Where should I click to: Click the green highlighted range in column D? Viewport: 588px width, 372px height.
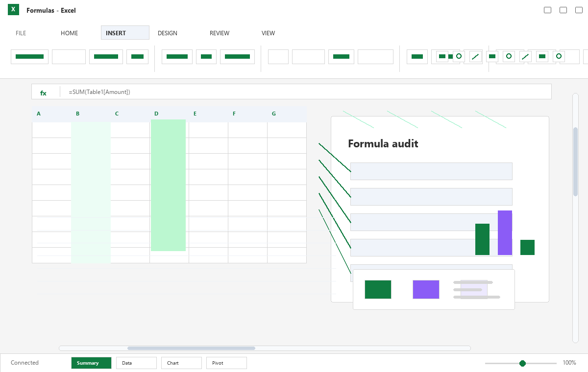[168, 185]
